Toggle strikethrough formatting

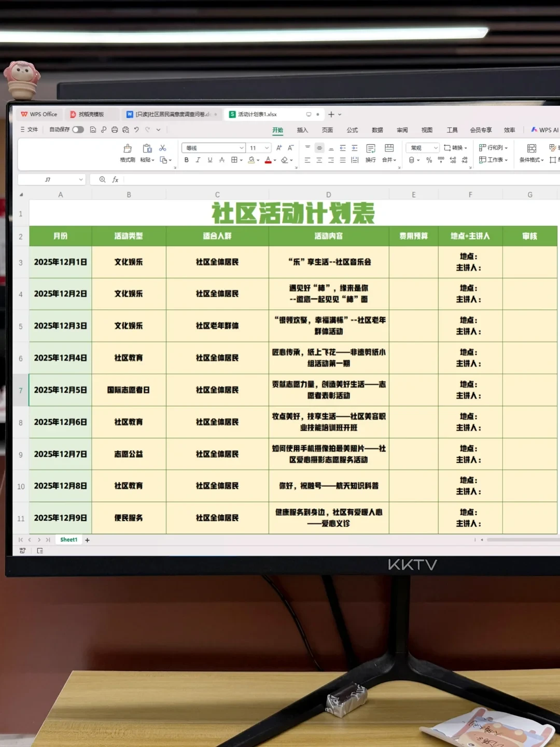(x=222, y=160)
